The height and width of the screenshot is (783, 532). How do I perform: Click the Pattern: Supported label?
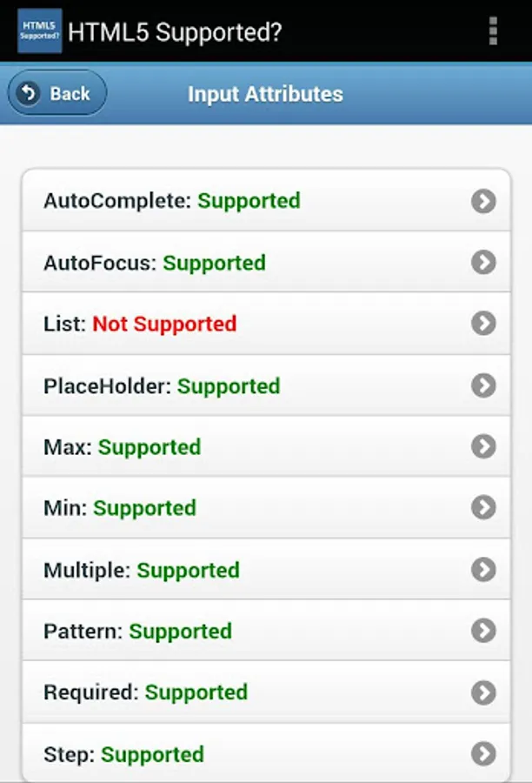click(137, 631)
